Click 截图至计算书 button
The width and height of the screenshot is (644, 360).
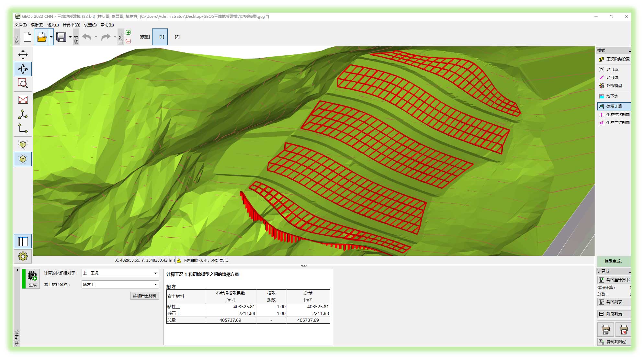614,280
